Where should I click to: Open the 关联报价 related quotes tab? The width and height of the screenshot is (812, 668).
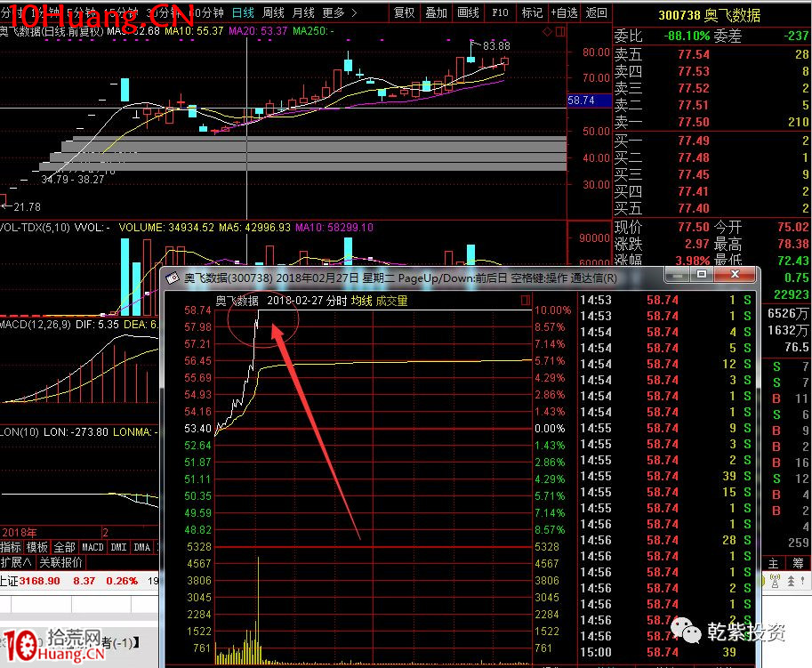[x=61, y=562]
